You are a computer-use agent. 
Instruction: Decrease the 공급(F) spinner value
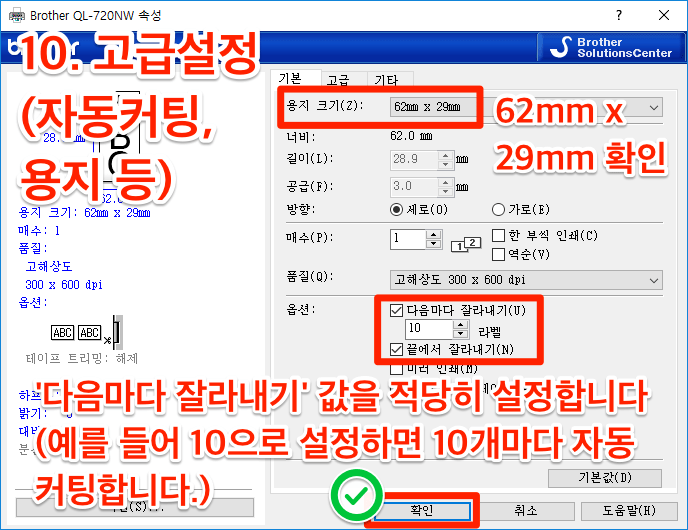445,192
